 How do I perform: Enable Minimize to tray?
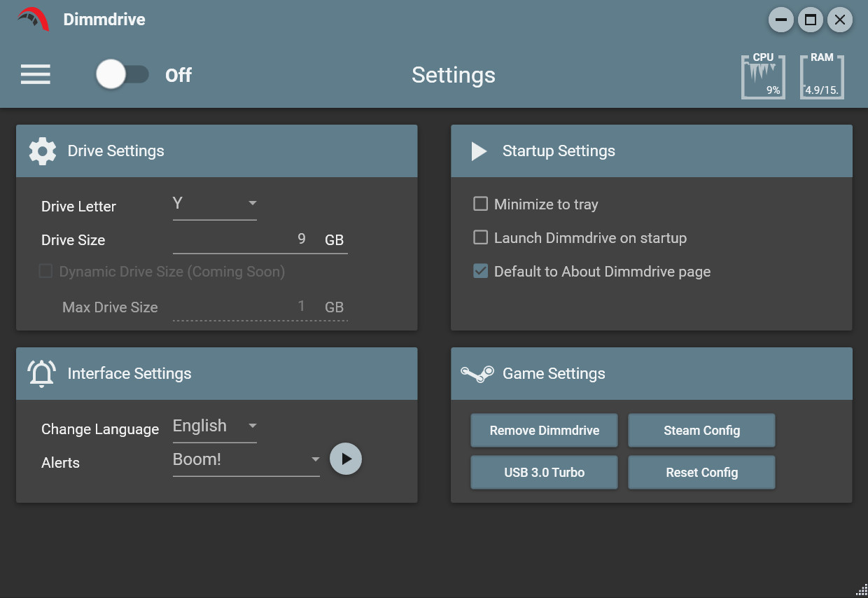pyautogui.click(x=480, y=204)
